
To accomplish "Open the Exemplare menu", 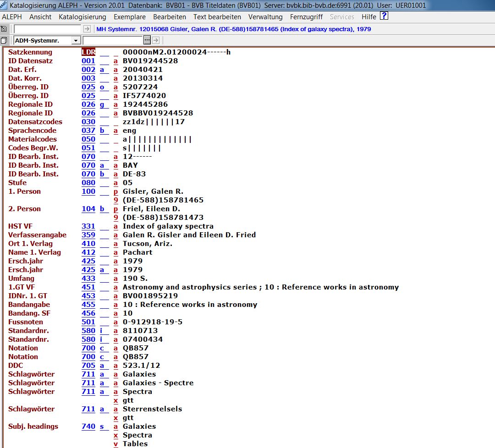I will (130, 17).
